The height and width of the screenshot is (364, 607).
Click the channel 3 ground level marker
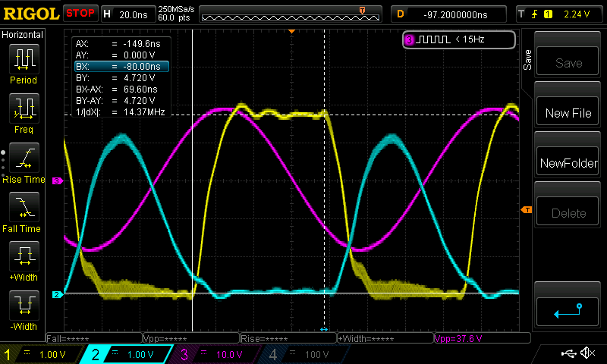pyautogui.click(x=58, y=180)
